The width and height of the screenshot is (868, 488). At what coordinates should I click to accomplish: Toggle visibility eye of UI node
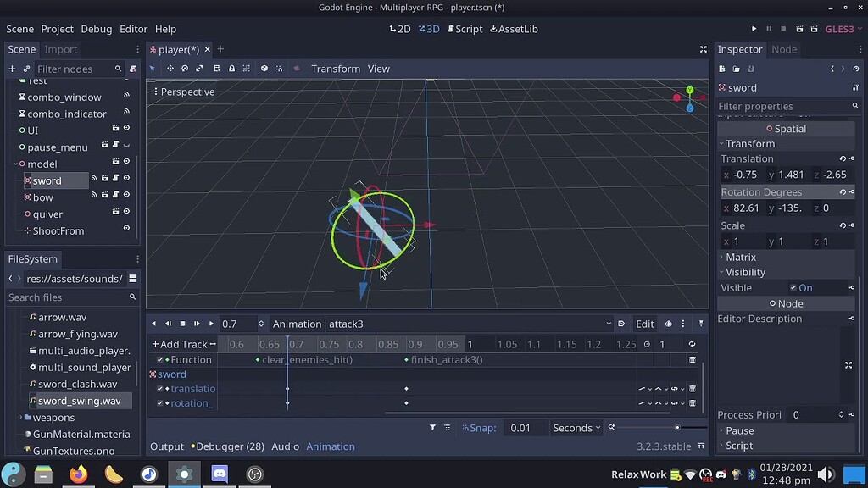tap(127, 128)
